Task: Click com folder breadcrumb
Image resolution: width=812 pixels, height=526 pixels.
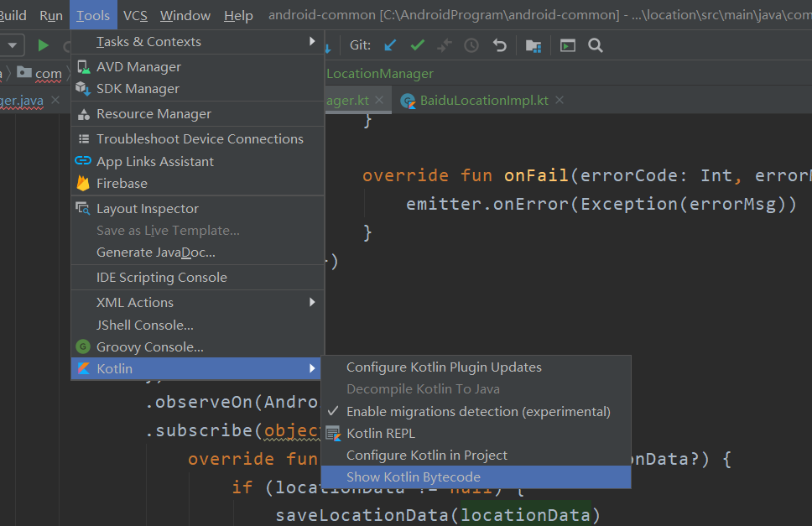Action: 39,74
